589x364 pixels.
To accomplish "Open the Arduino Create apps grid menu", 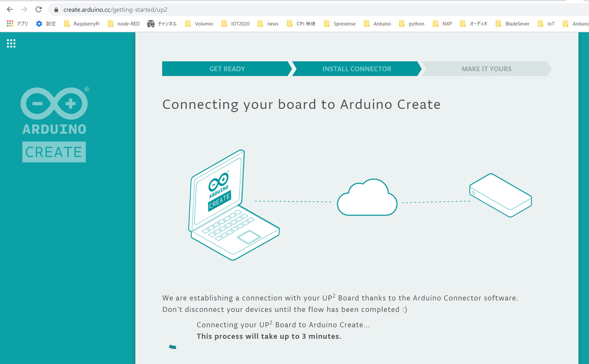I will [x=11, y=43].
